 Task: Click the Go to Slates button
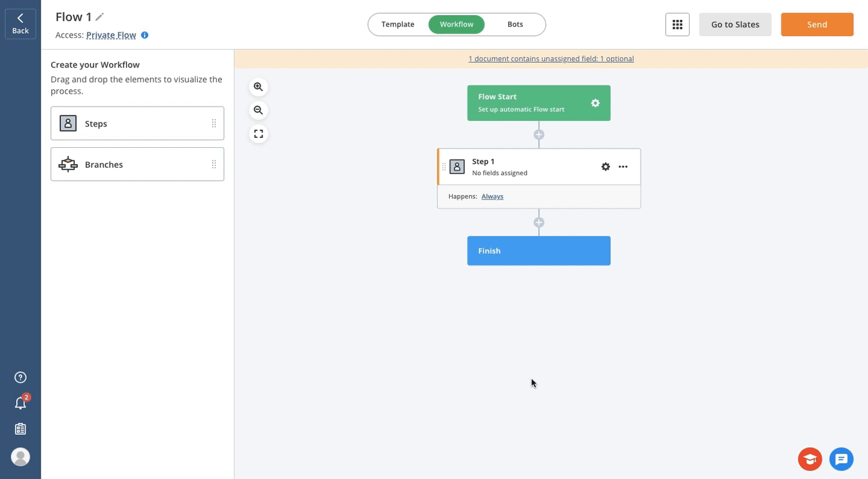coord(735,24)
